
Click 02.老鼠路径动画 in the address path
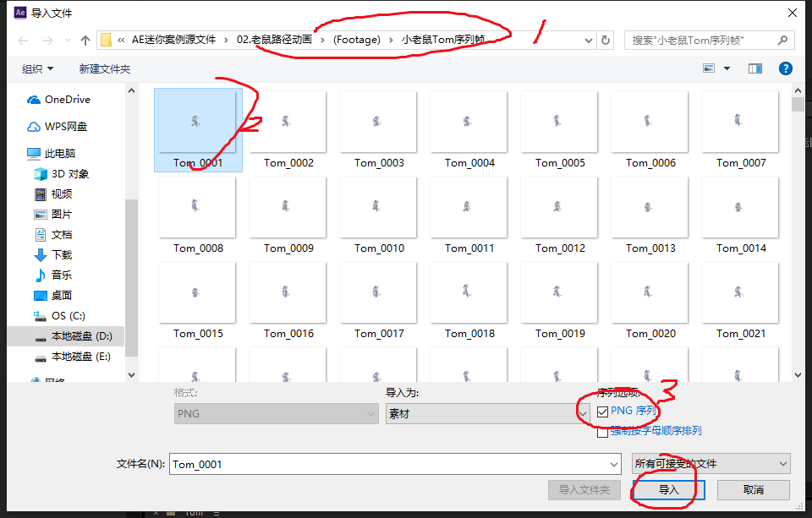(274, 40)
